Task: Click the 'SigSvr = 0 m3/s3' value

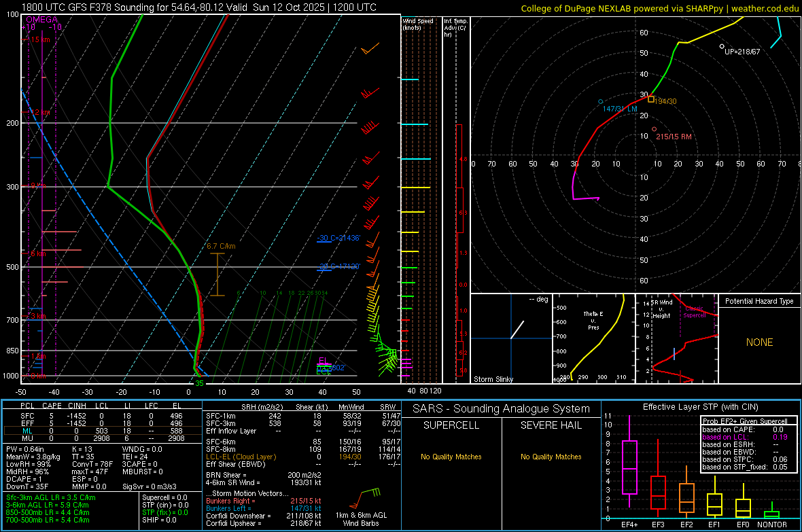Action: [x=150, y=486]
